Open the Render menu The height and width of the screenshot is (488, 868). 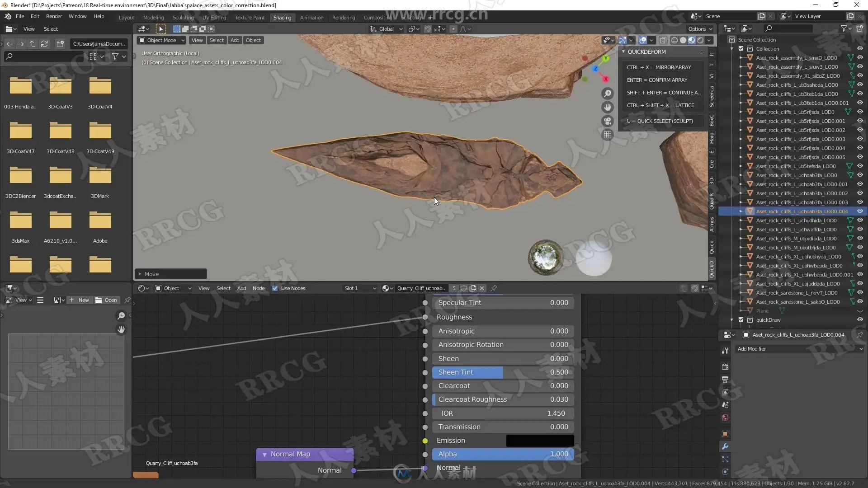coord(54,16)
